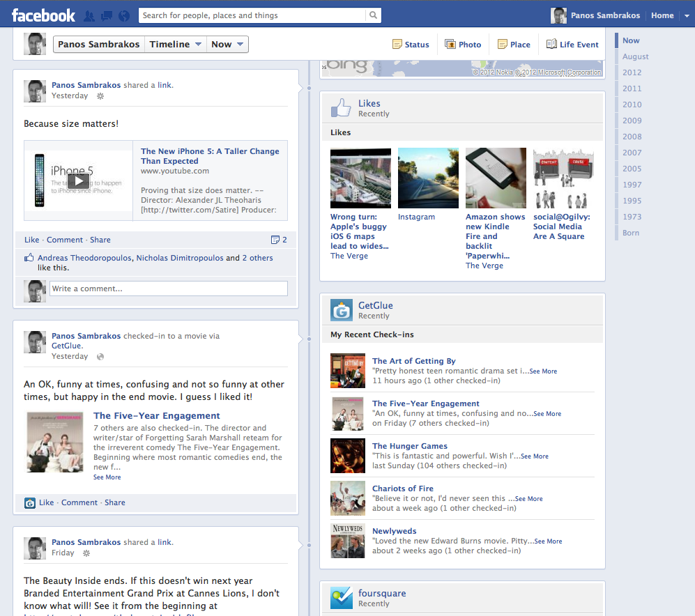Open Wrong turn iOS 6 maps thumbnail
695x616 pixels.
[361, 178]
